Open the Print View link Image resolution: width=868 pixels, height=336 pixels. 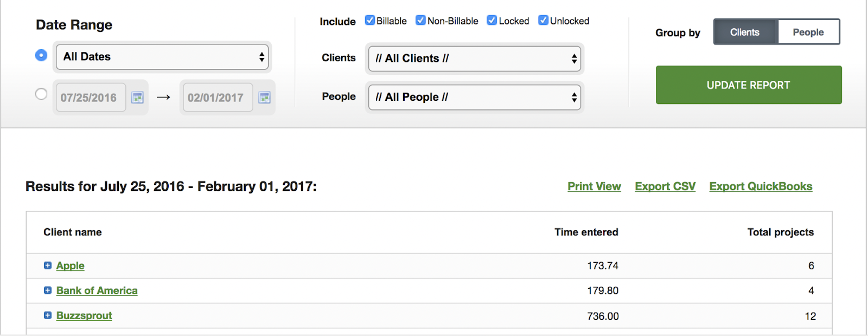point(594,186)
